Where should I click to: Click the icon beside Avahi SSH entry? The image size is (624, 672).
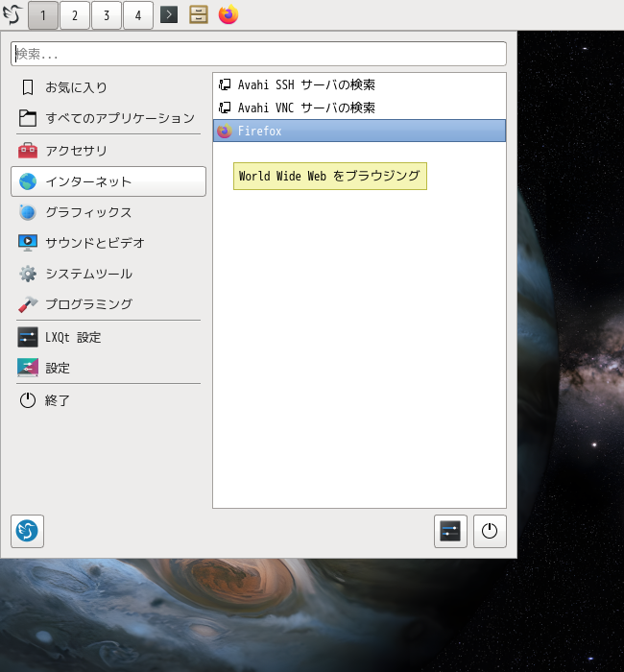pyautogui.click(x=225, y=84)
